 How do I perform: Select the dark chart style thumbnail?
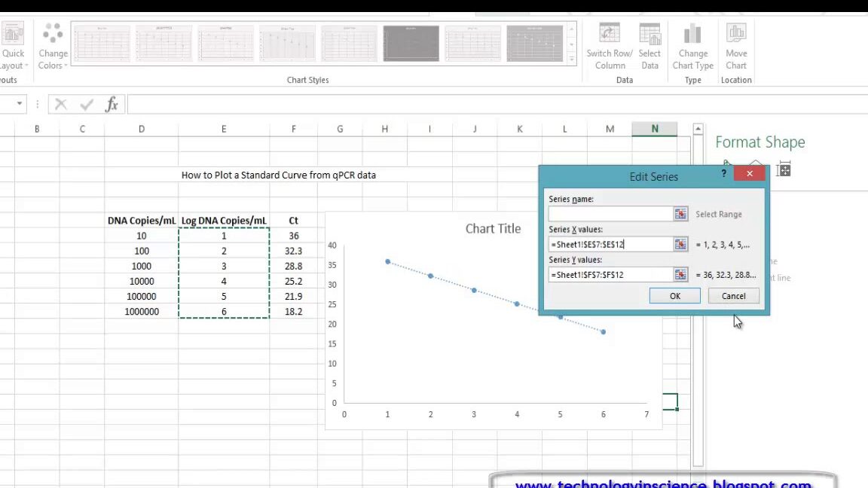pos(411,43)
